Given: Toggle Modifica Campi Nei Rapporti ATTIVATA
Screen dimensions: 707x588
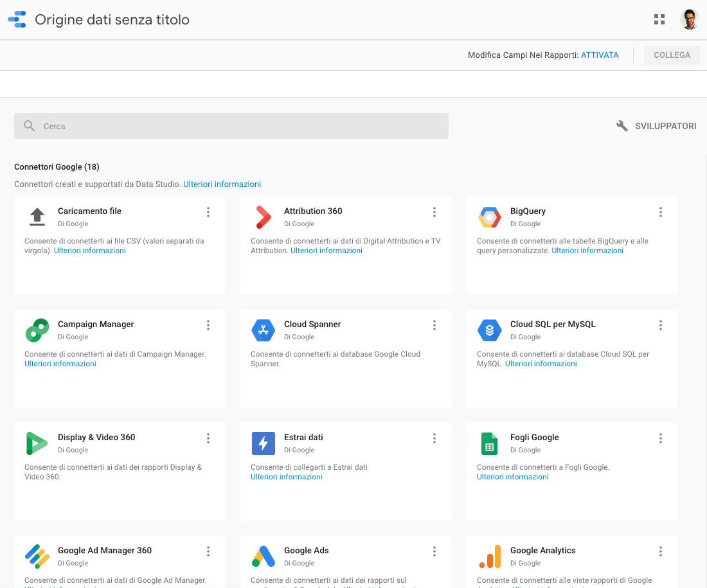Looking at the screenshot, I should pos(600,55).
